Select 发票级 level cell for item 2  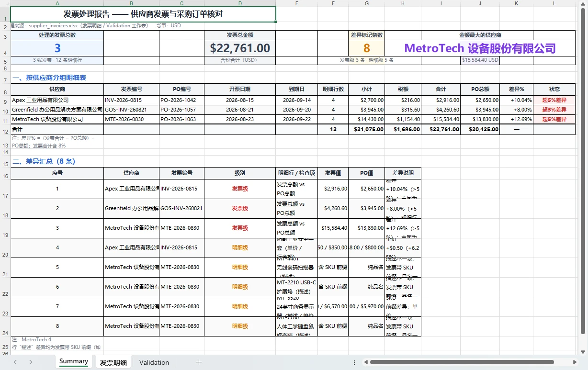tap(240, 209)
